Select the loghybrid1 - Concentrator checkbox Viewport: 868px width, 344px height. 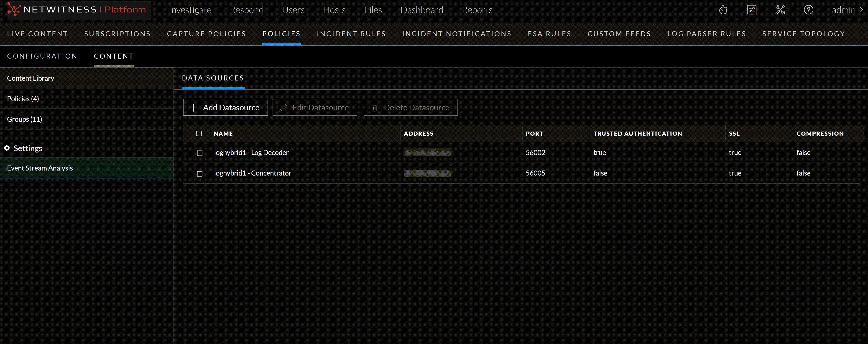199,173
